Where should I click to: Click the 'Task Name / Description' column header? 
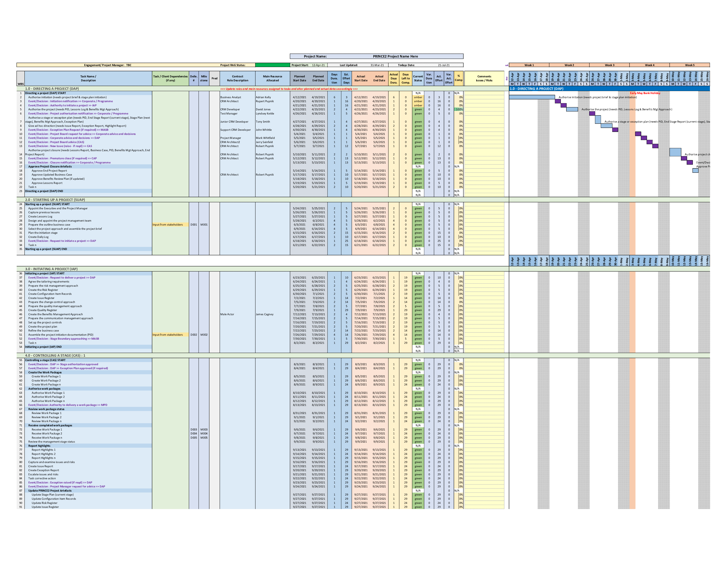[x=88, y=78]
